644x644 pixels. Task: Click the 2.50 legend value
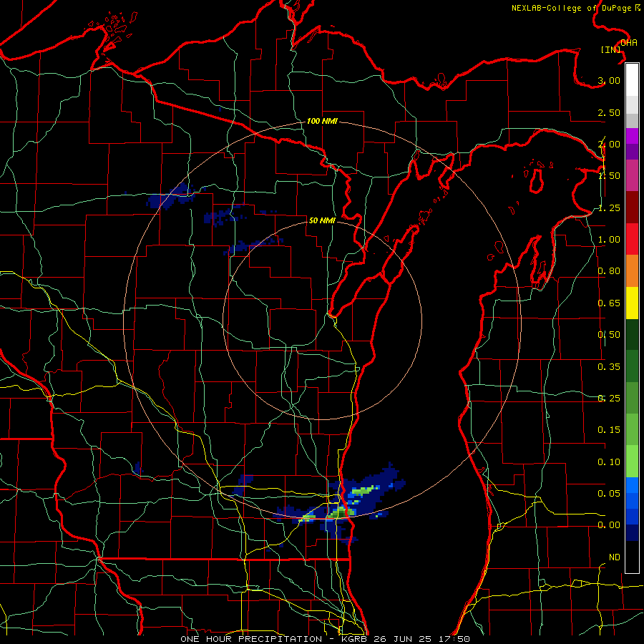(x=609, y=112)
